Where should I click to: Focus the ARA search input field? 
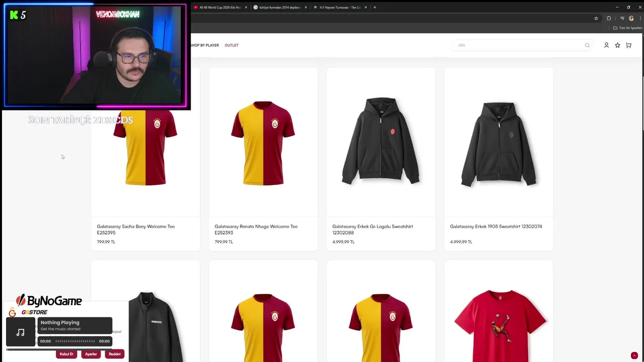(x=522, y=45)
